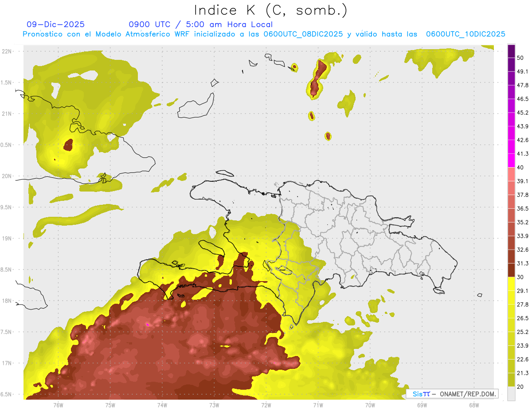Click the color scale value '39.1'

coord(523,181)
